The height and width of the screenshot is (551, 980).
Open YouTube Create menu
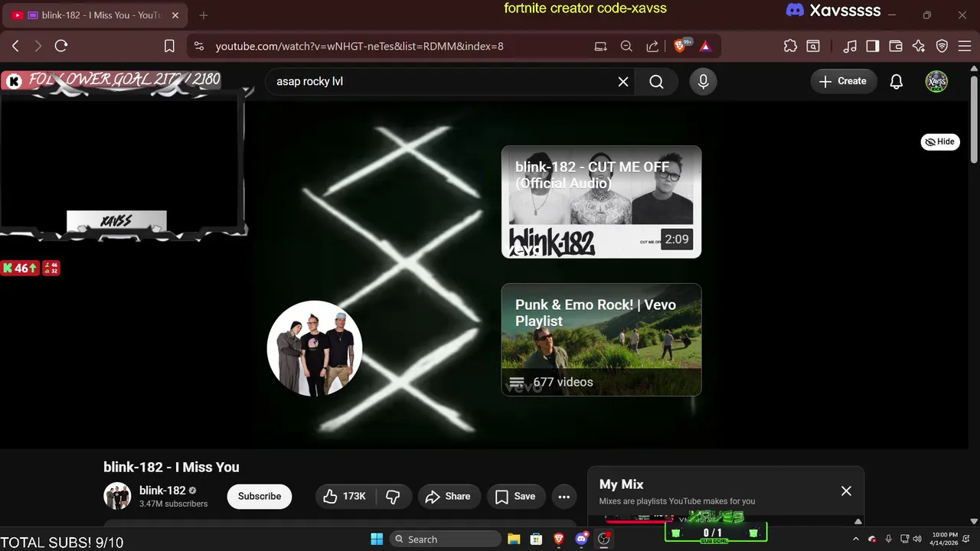843,81
